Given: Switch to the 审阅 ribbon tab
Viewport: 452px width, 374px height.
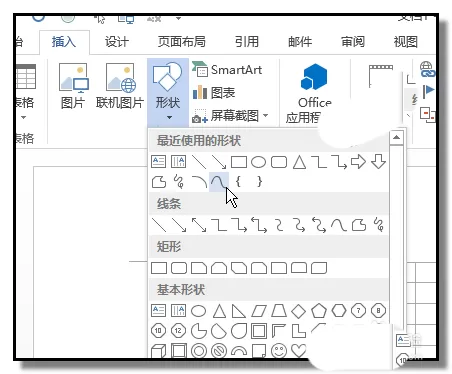Looking at the screenshot, I should [x=353, y=42].
